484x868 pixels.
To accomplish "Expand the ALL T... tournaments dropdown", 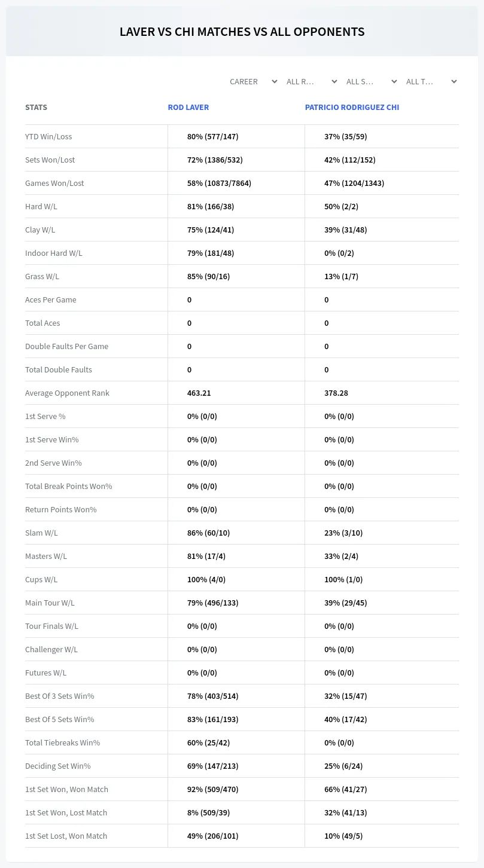I will click(x=431, y=81).
